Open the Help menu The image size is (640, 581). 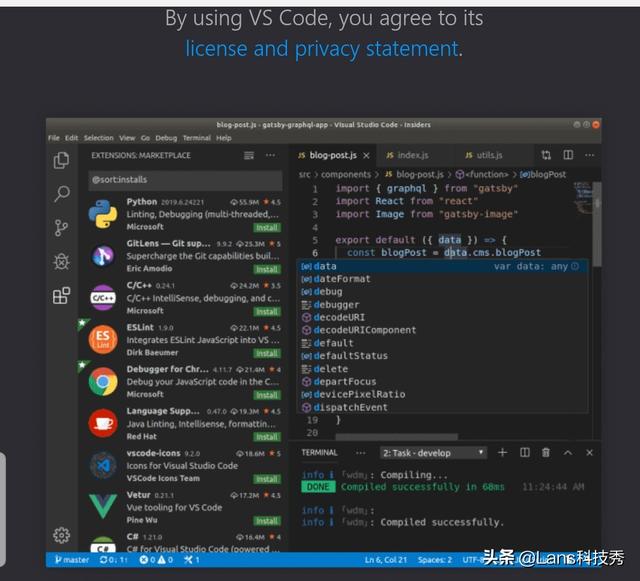coord(224,138)
